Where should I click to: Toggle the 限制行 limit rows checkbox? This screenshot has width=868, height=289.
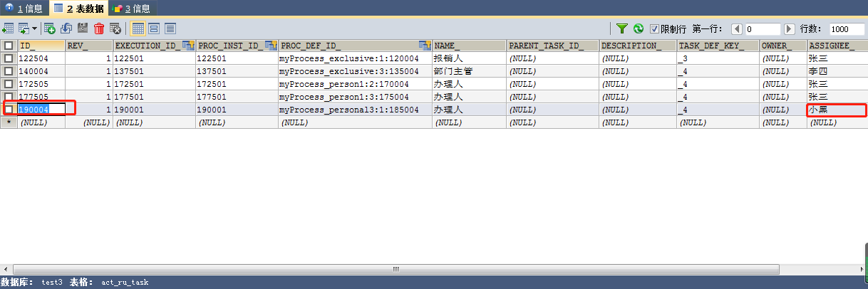pos(654,29)
